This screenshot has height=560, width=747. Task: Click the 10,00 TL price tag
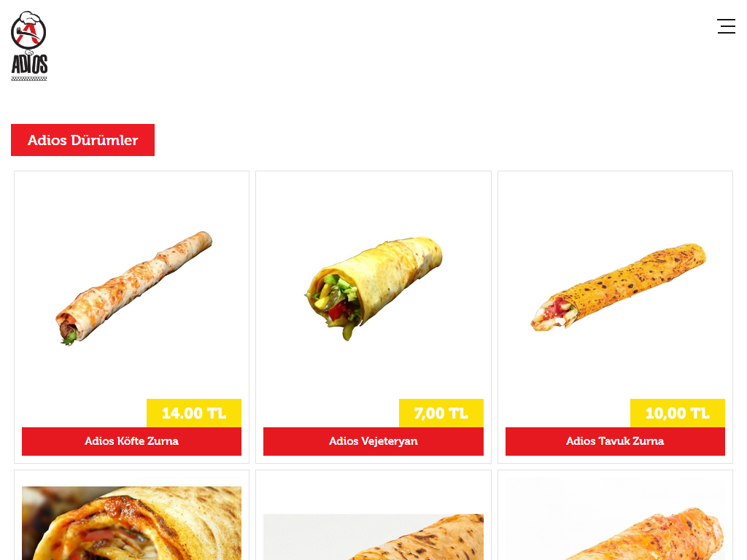pos(678,413)
